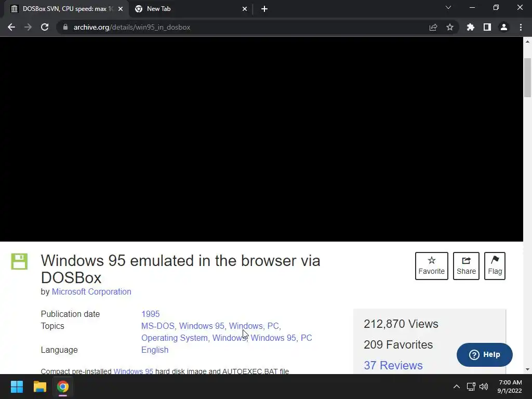Click the page vertical scrollbar thumb

pos(528,78)
